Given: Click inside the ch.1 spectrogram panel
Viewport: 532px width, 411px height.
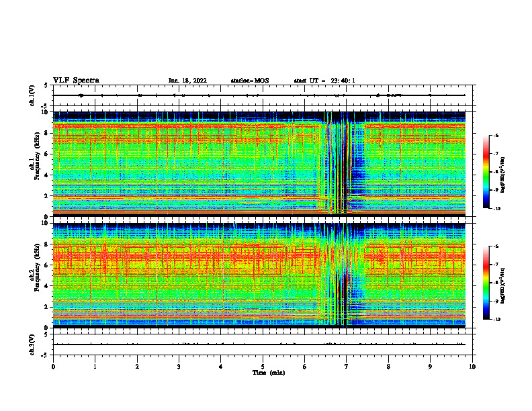Looking at the screenshot, I should click(x=259, y=164).
